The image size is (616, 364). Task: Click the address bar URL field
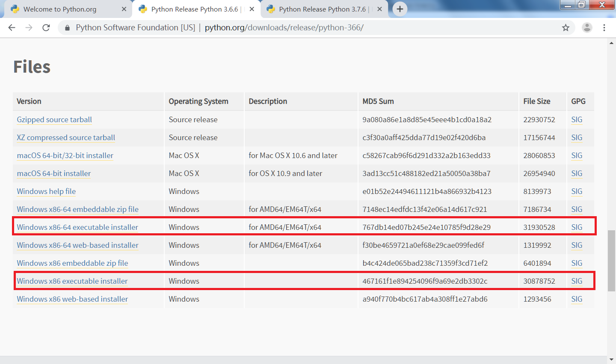tap(317, 28)
